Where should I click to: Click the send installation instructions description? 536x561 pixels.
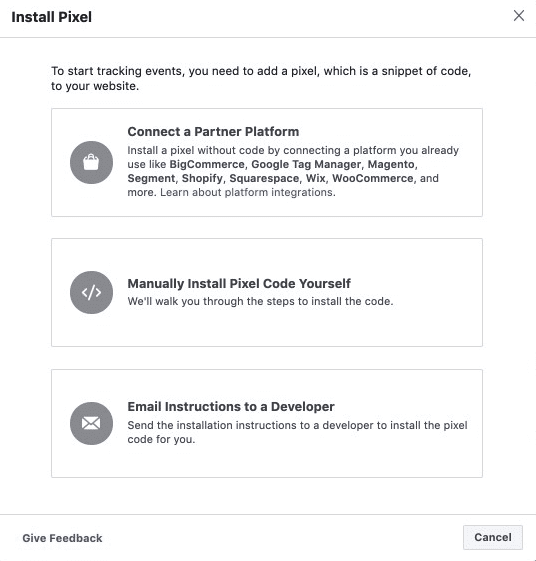(297, 432)
